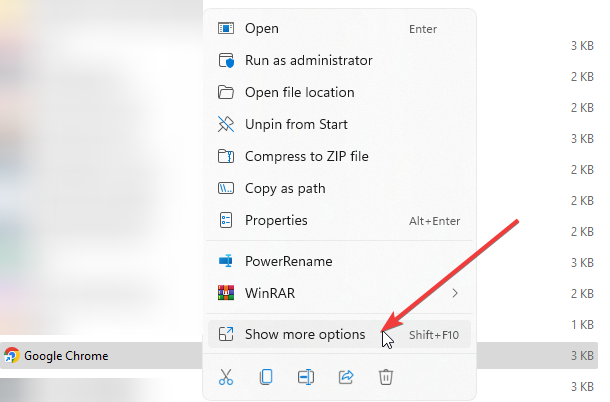Rename the file using the rename icon
This screenshot has height=402, width=610.
pos(306,377)
